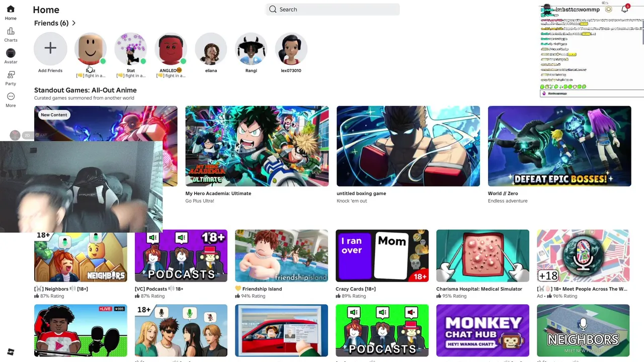Open My Hero Academia: Ultimate thumbnail
This screenshot has height=362, width=644.
(257, 146)
